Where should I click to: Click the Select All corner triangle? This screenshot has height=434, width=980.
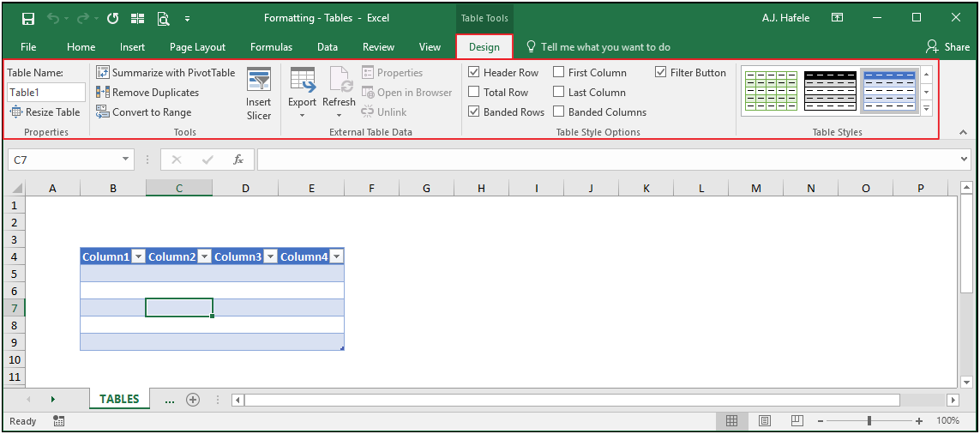(x=17, y=188)
